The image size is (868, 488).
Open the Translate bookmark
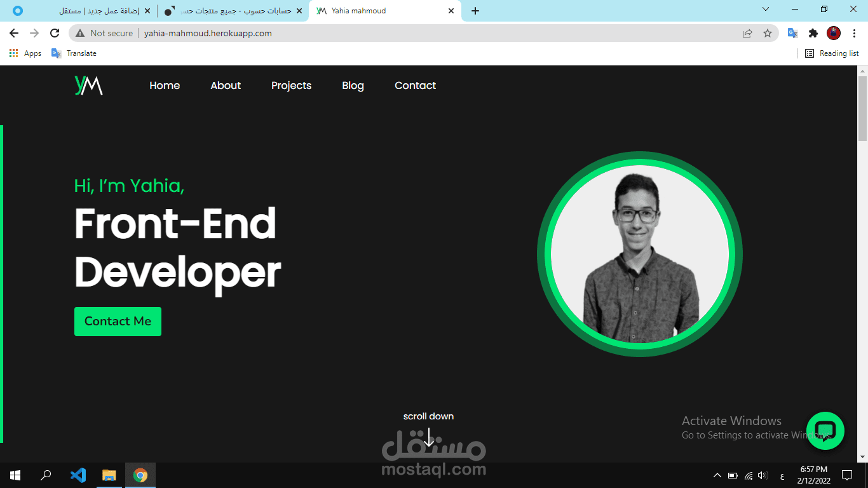(x=74, y=53)
